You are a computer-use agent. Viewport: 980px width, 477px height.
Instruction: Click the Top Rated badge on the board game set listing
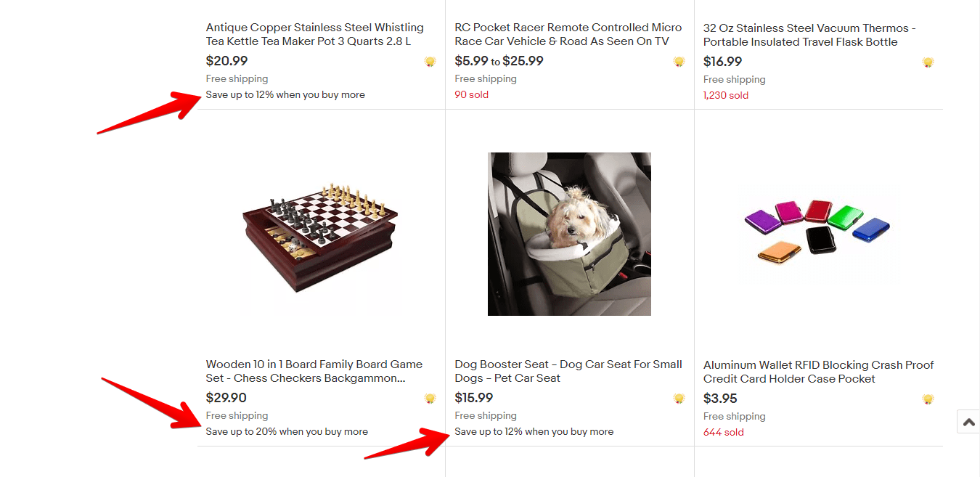point(430,398)
